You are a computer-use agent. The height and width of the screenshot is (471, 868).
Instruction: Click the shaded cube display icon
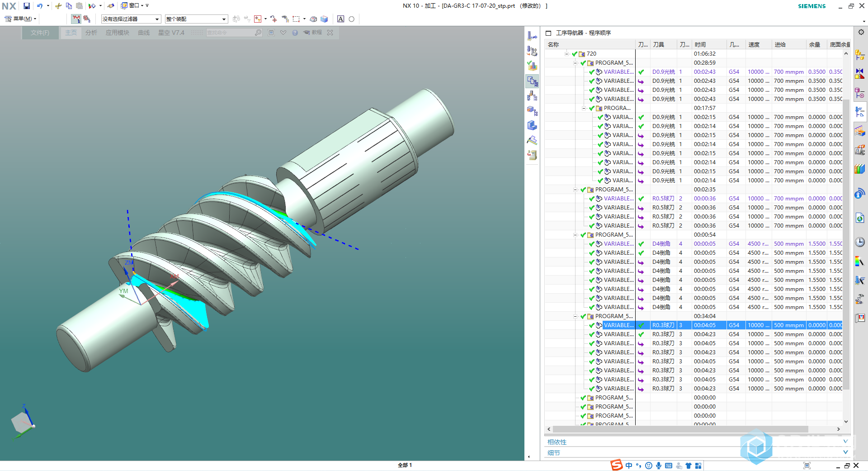324,19
